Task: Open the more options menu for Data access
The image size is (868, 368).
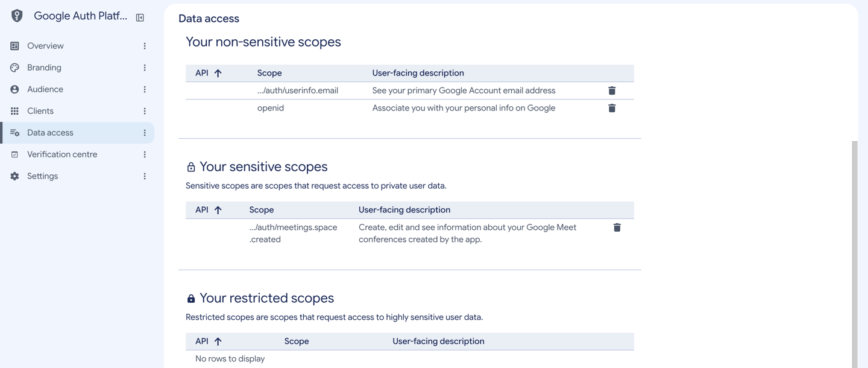Action: (x=145, y=133)
